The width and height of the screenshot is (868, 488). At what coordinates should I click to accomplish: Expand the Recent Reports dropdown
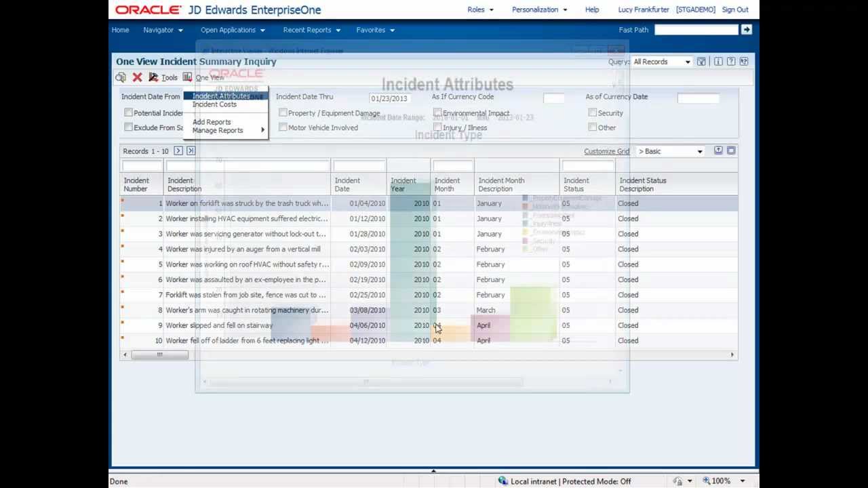(312, 30)
